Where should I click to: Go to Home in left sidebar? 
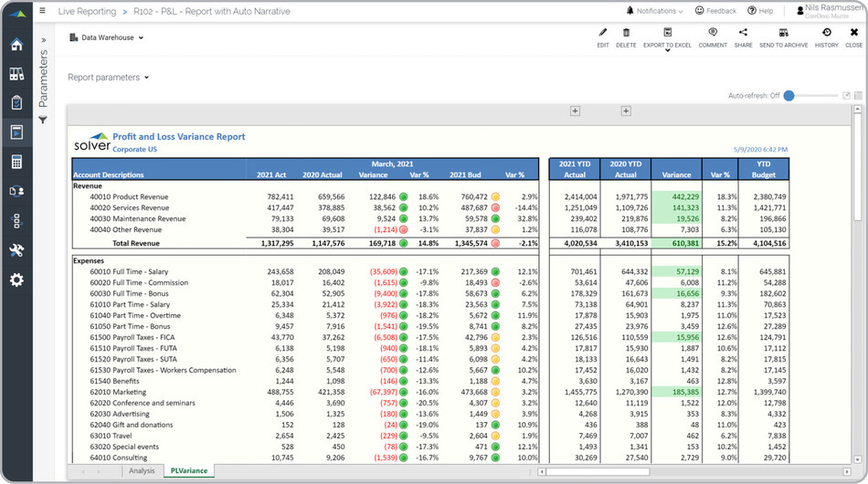[16, 45]
